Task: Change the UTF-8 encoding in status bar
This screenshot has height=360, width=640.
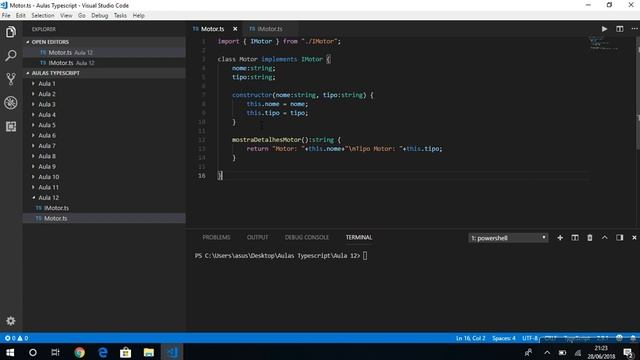Action: pos(530,338)
